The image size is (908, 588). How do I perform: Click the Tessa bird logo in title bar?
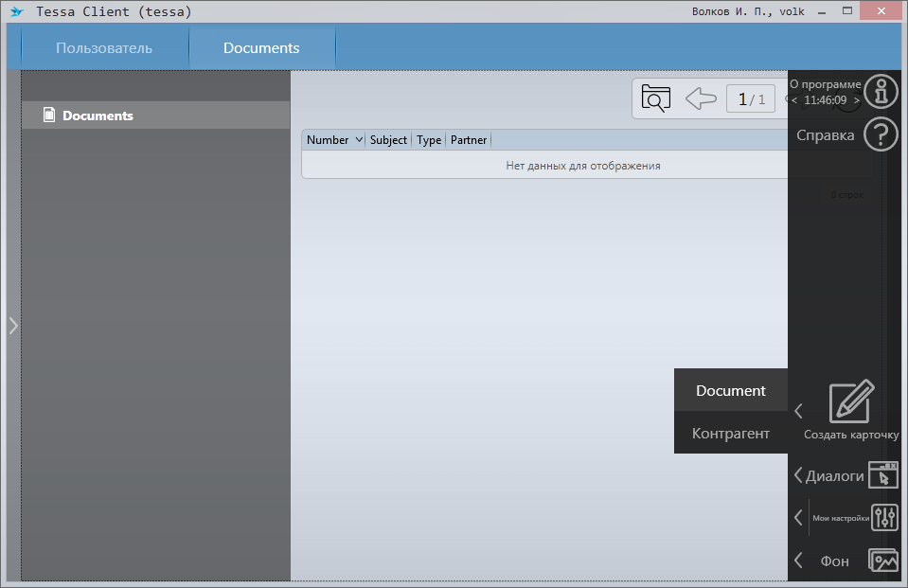(x=16, y=11)
